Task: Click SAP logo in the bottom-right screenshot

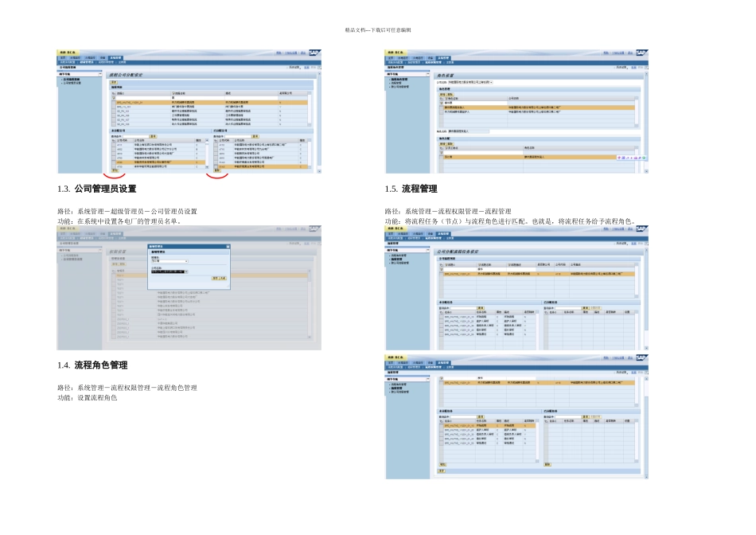Action: [x=641, y=357]
